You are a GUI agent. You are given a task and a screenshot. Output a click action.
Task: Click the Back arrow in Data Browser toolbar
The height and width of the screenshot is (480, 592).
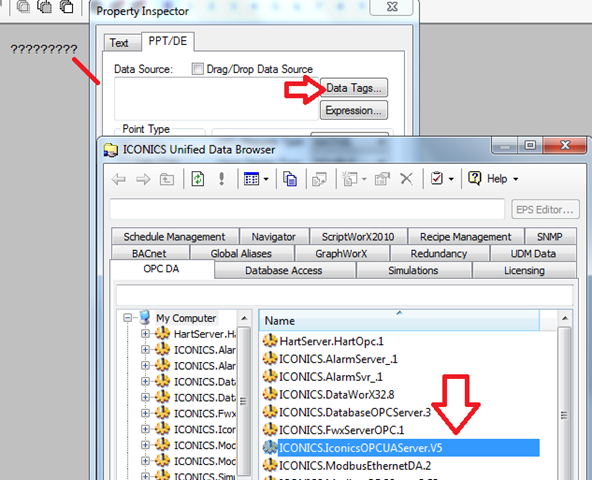pos(119,179)
